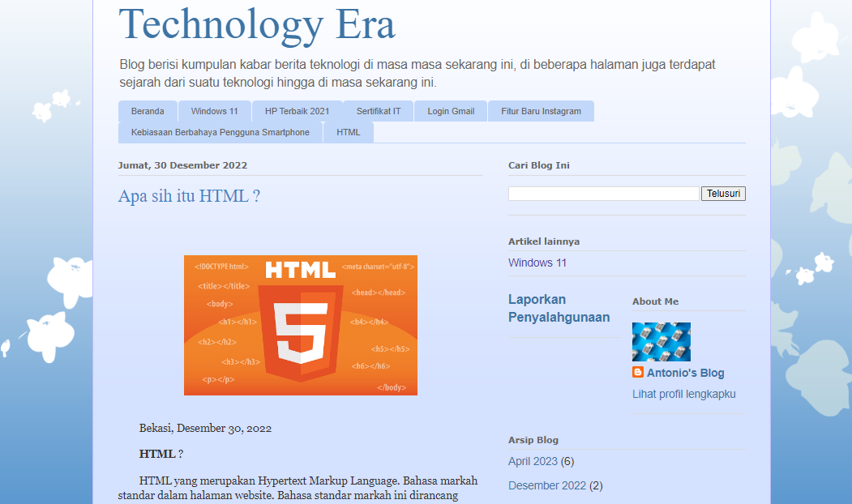
Task: Open the Windows 11 navigation tab
Action: pos(215,111)
